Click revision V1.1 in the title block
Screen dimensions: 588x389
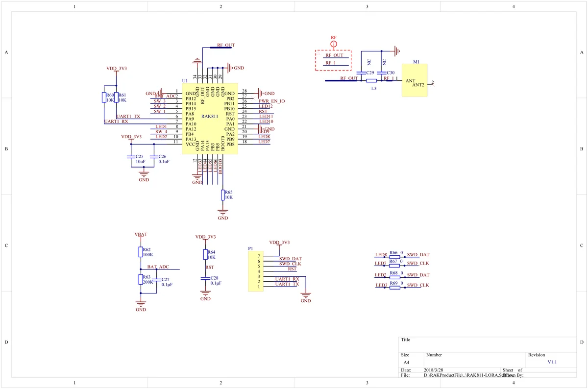[552, 362]
